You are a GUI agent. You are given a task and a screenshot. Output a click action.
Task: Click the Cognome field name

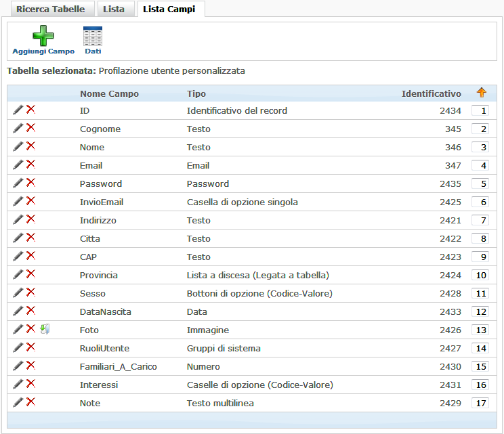100,129
